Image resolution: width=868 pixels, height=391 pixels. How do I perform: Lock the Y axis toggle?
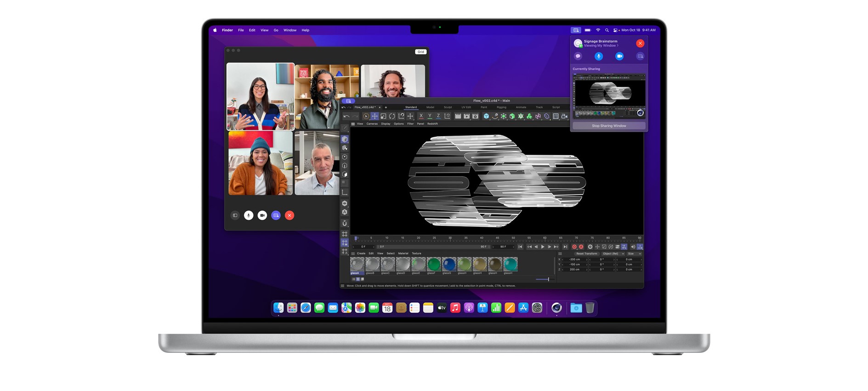click(430, 116)
